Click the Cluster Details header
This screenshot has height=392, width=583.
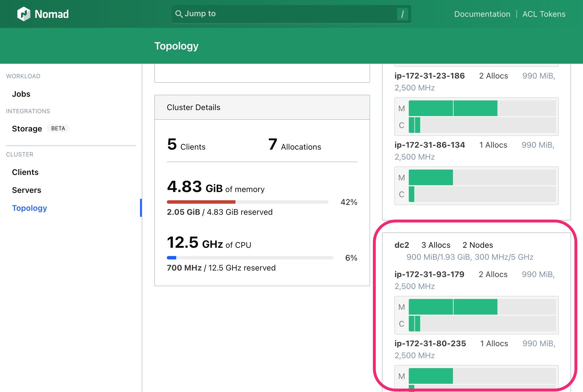click(x=262, y=107)
